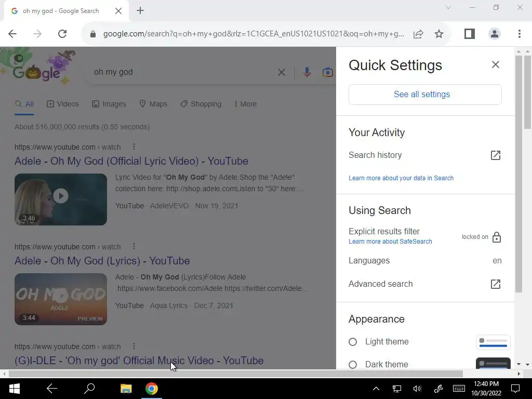The image size is (532, 399).
Task: Click the lock site-info icon
Action: coord(92,34)
